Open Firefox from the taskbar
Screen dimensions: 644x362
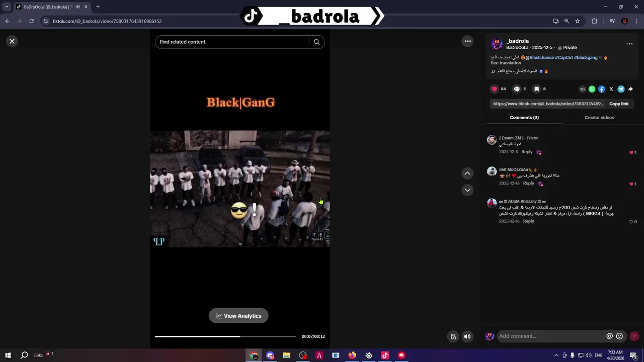point(352,355)
